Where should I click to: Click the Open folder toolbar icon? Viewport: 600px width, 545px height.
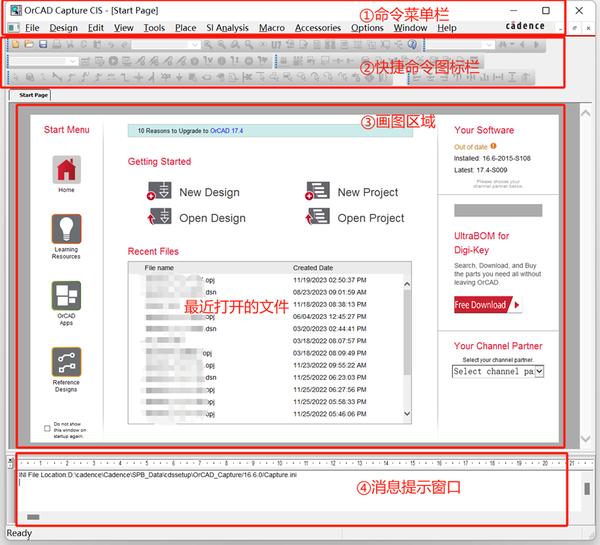tap(29, 44)
